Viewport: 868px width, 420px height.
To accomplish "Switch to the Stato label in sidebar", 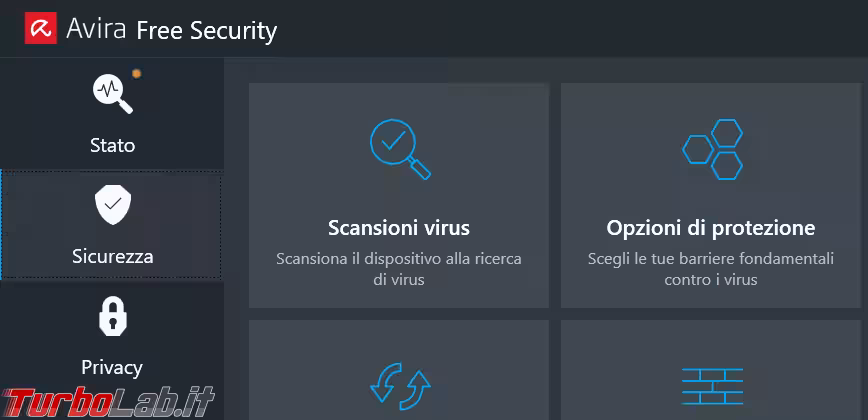I will coord(112,145).
